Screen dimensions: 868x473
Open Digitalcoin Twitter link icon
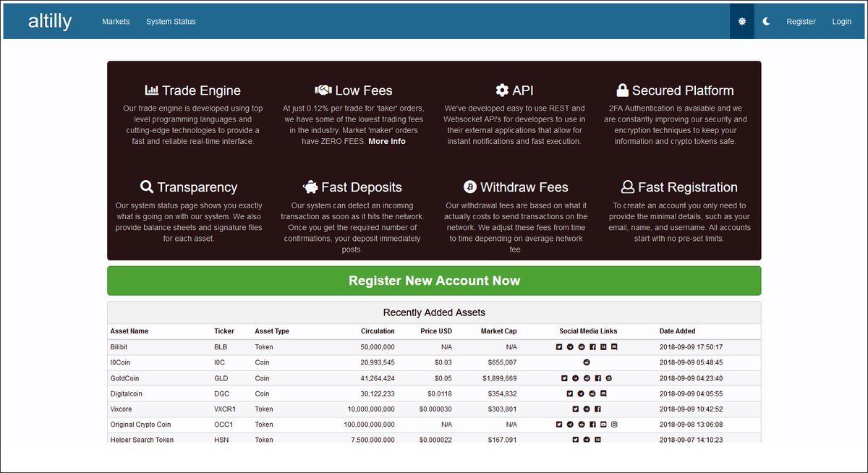pyautogui.click(x=570, y=393)
